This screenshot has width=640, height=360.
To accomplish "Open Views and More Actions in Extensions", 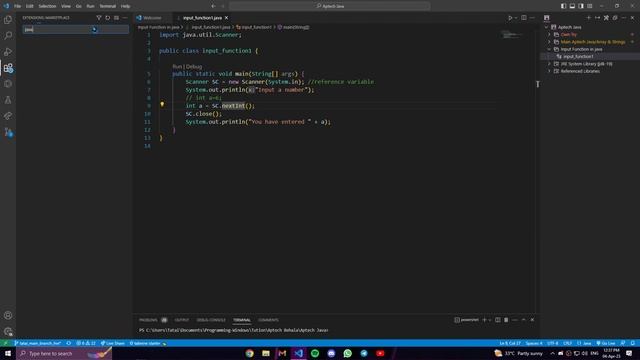I will pyautogui.click(x=125, y=18).
